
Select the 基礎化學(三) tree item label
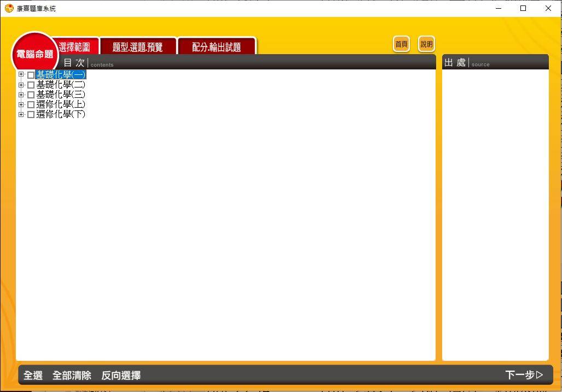tap(61, 95)
